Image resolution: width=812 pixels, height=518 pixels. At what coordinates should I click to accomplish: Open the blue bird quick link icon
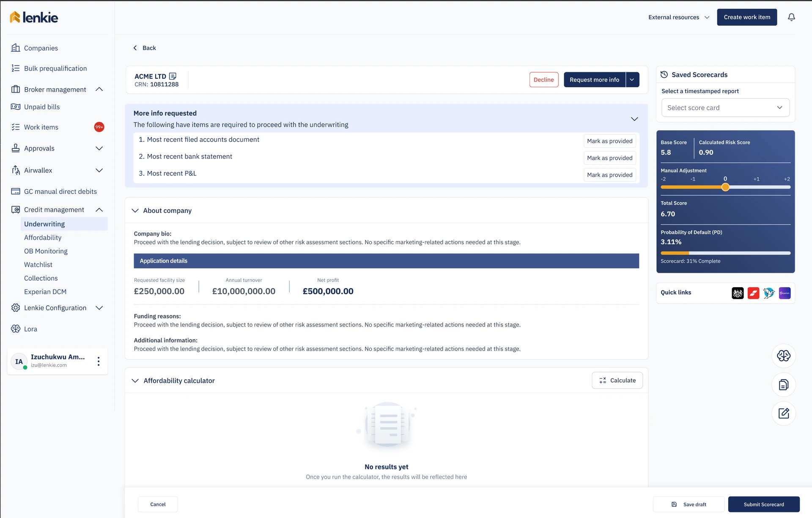click(769, 293)
